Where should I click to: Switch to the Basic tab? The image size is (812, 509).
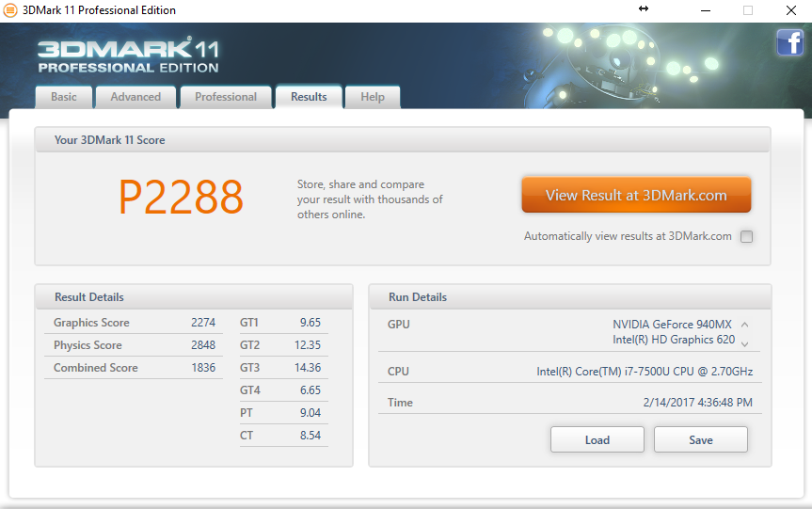pos(64,97)
